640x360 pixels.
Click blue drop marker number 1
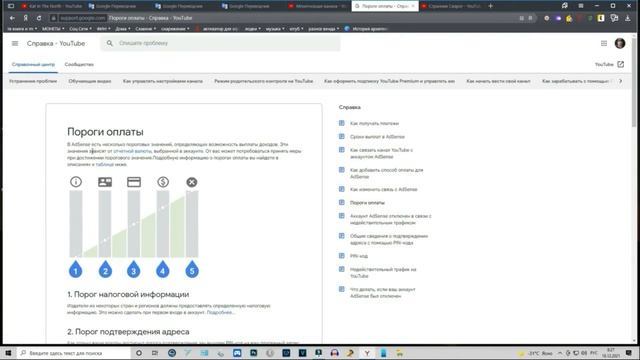tap(76, 269)
